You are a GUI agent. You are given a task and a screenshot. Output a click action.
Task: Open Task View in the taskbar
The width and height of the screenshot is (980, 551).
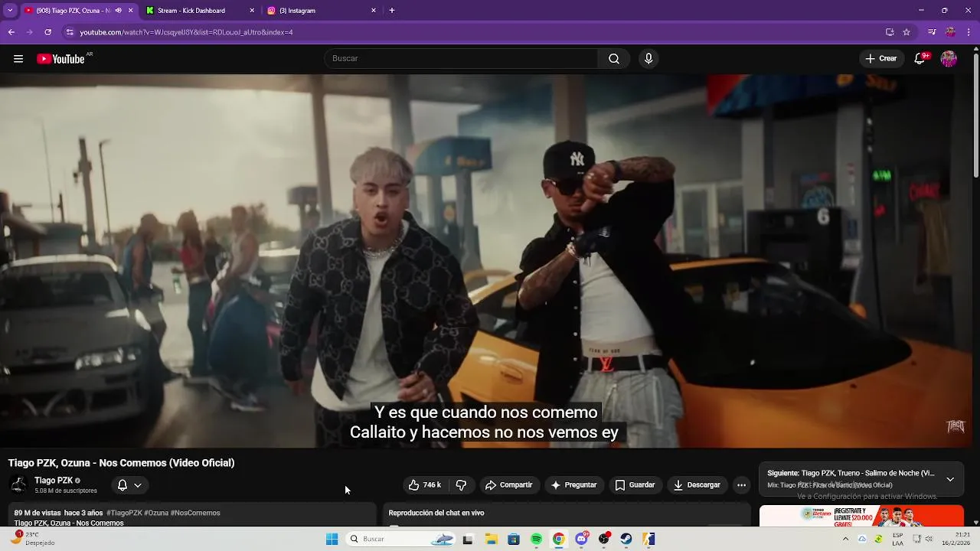(468, 540)
